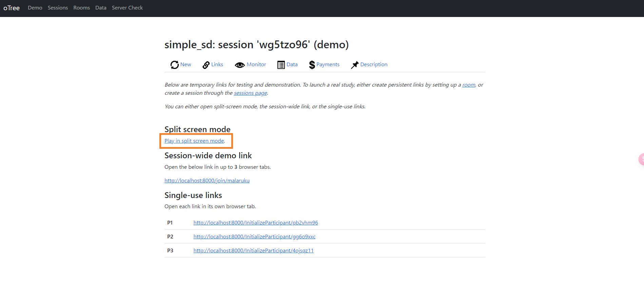Screen dimensions: 644x288
Task: Click the oTree logo in the navbar
Action: click(x=11, y=8)
